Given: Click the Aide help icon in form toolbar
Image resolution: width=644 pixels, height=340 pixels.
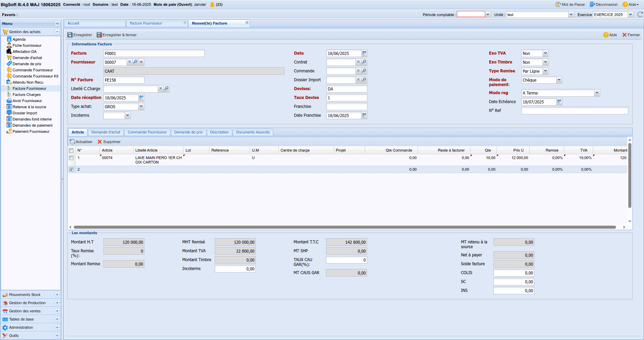Looking at the screenshot, I should [610, 35].
